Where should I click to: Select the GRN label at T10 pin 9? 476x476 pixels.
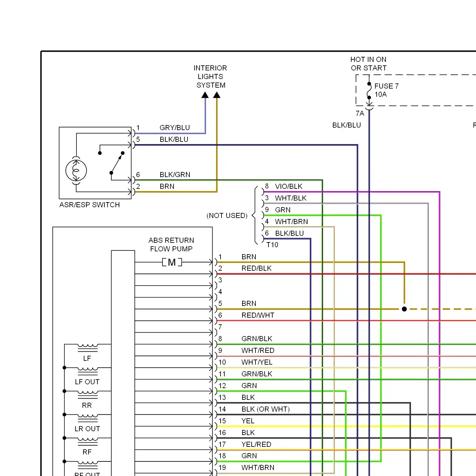tap(283, 210)
